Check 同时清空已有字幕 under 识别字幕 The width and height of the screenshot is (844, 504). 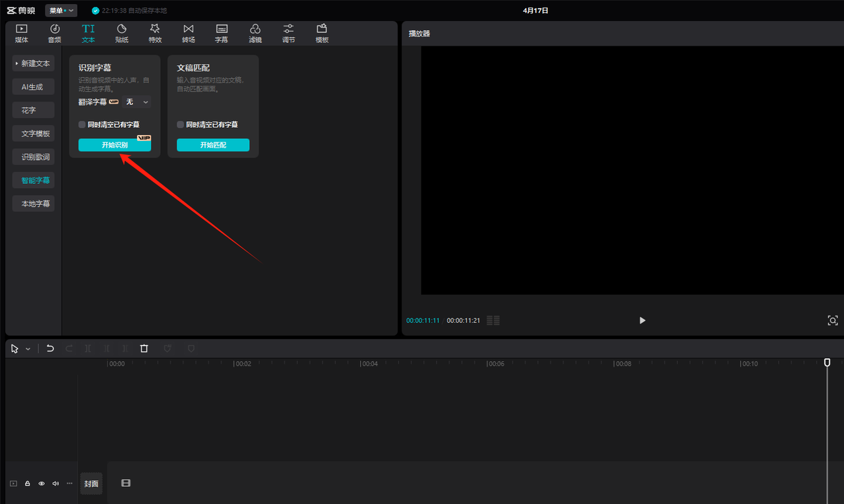tap(82, 125)
